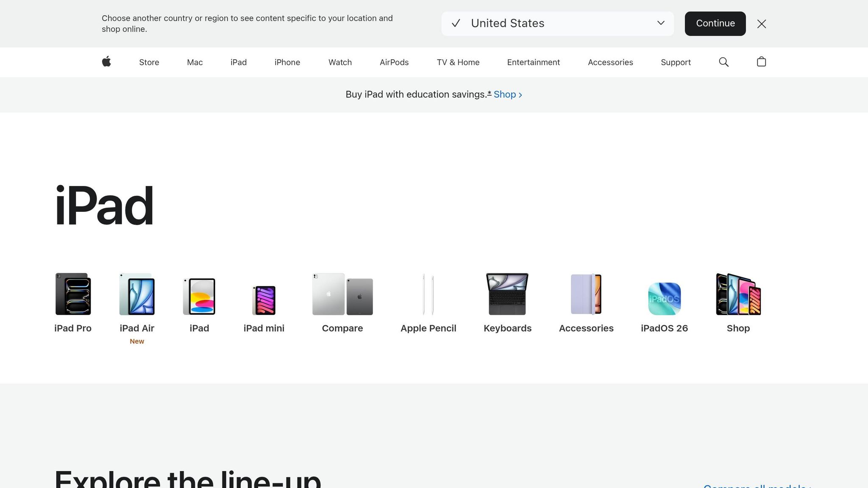This screenshot has height=488, width=868.
Task: Open the Mac menu
Action: point(195,62)
